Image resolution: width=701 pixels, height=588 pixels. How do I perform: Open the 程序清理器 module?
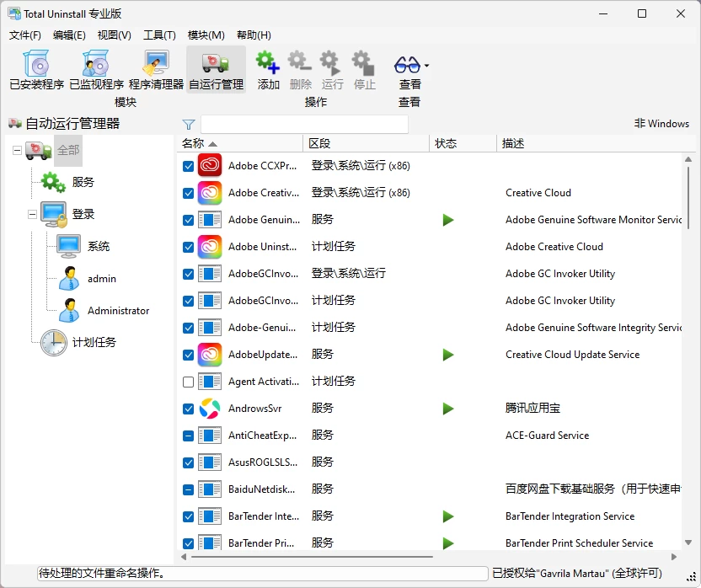tap(156, 70)
